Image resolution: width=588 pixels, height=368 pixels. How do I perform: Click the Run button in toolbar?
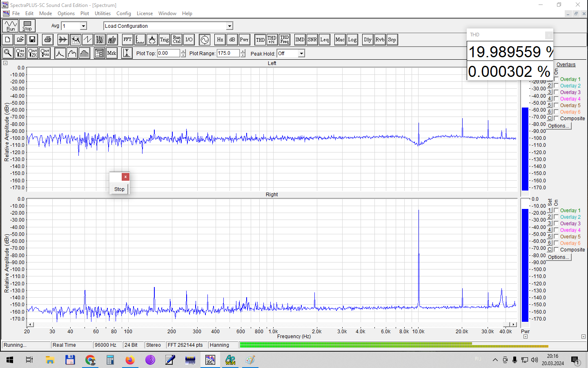click(11, 26)
